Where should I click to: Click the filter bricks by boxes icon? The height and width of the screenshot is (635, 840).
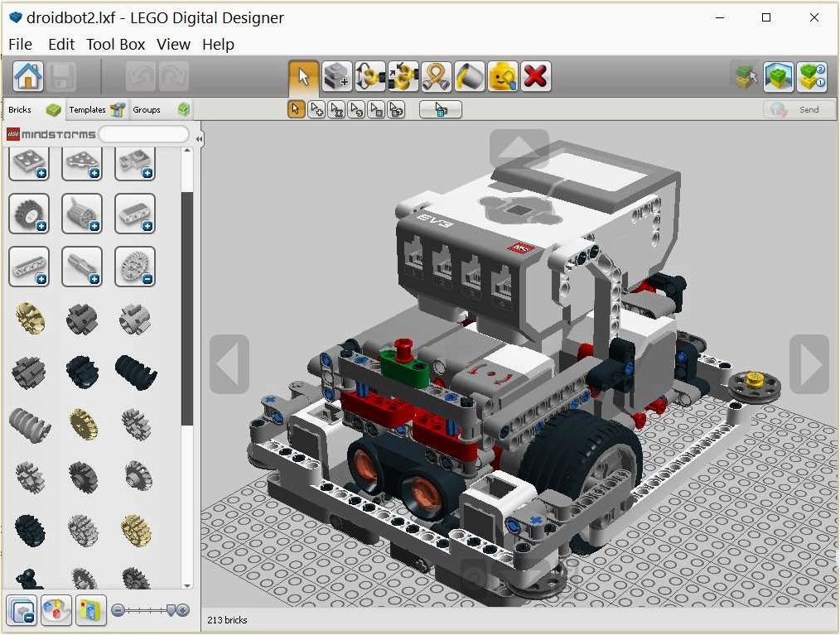tap(90, 610)
